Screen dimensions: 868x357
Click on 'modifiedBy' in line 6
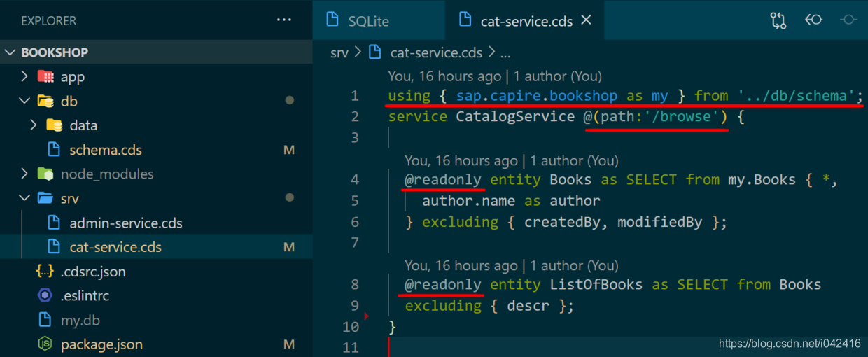click(x=659, y=222)
